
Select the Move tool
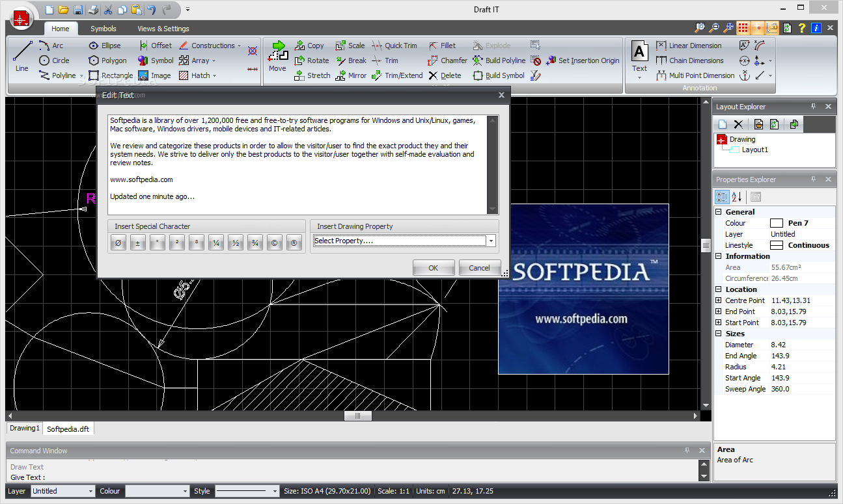pos(277,56)
